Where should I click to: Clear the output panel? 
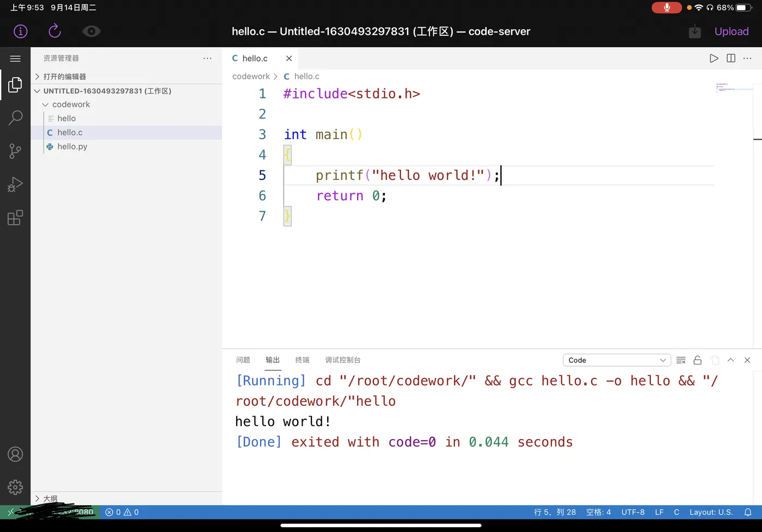[x=681, y=360]
